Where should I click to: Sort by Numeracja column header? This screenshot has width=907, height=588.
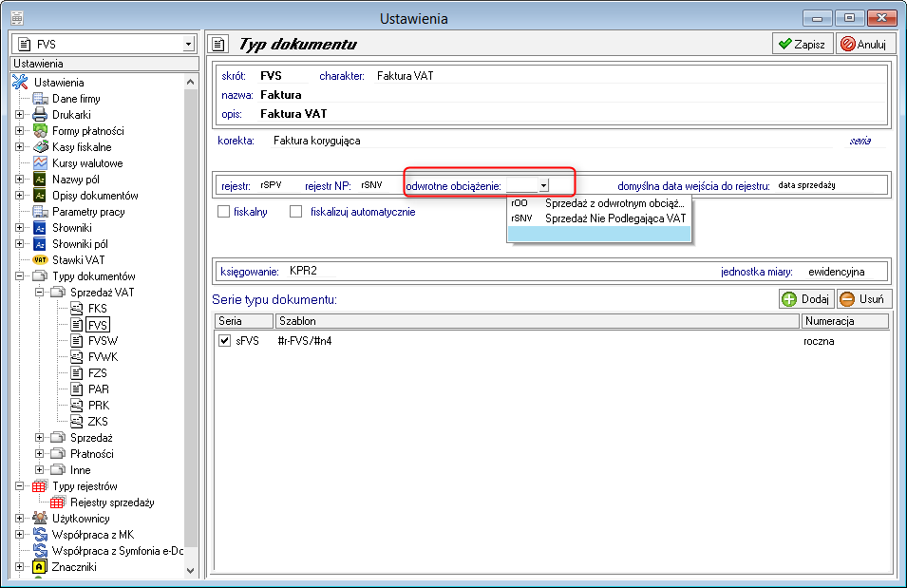(x=844, y=321)
